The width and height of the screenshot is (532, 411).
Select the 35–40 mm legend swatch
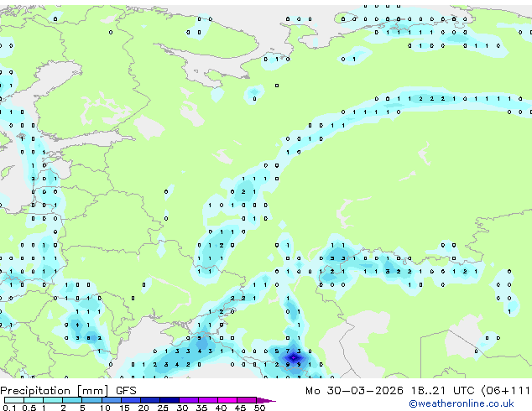pos(208,400)
